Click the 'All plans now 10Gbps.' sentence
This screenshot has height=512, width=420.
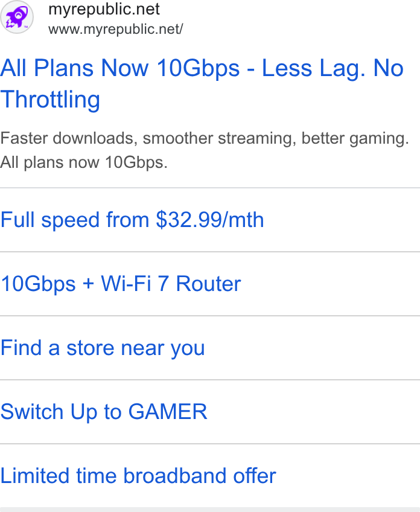[83, 162]
